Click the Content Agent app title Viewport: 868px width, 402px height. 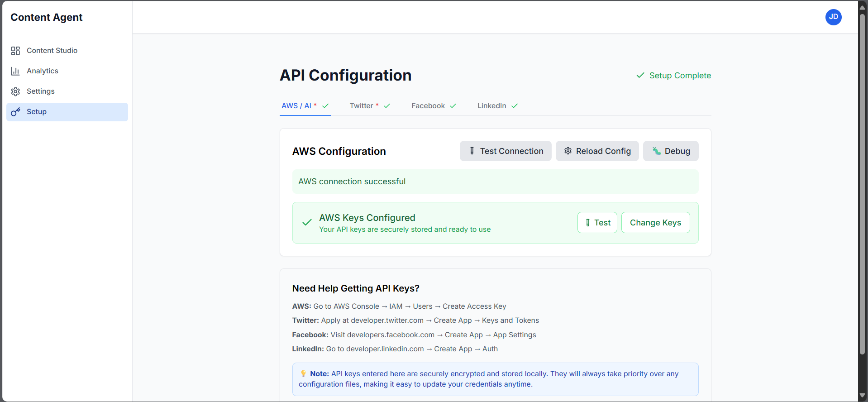[x=47, y=17]
